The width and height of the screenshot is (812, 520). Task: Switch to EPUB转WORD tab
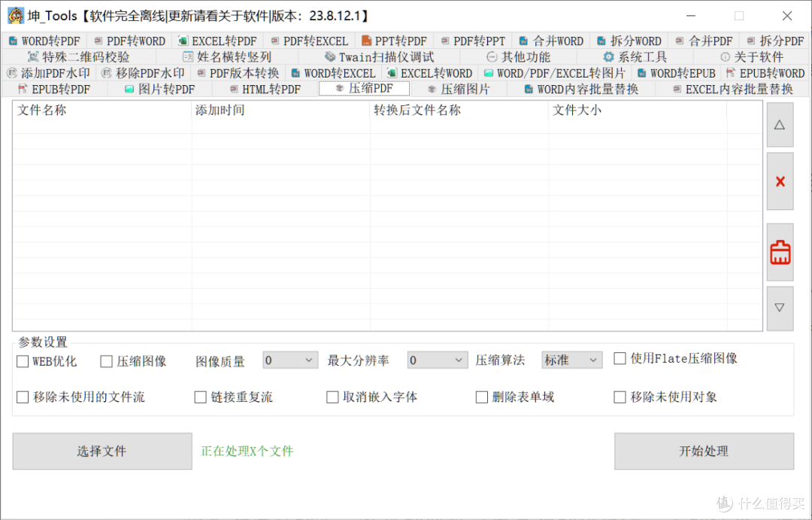point(765,73)
